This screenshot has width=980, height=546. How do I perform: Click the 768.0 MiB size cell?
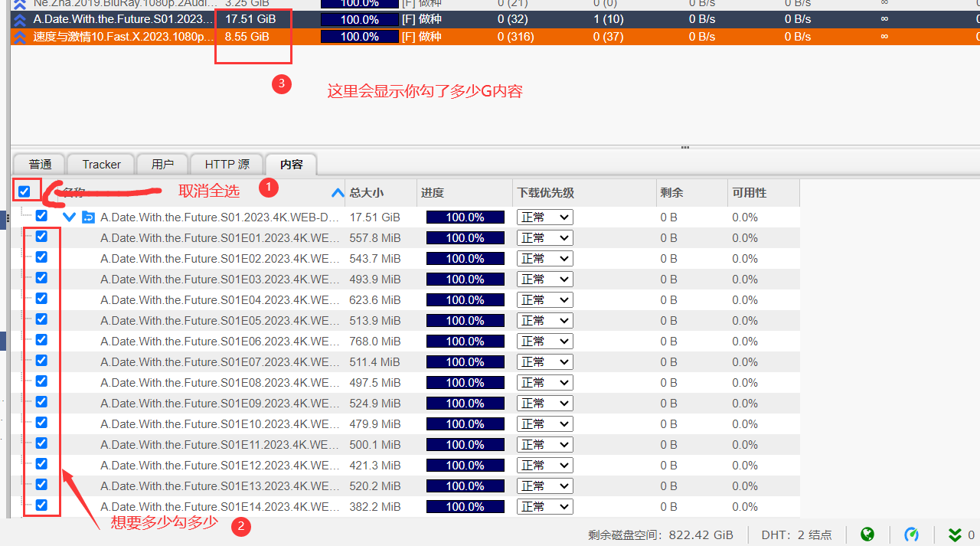coord(375,342)
